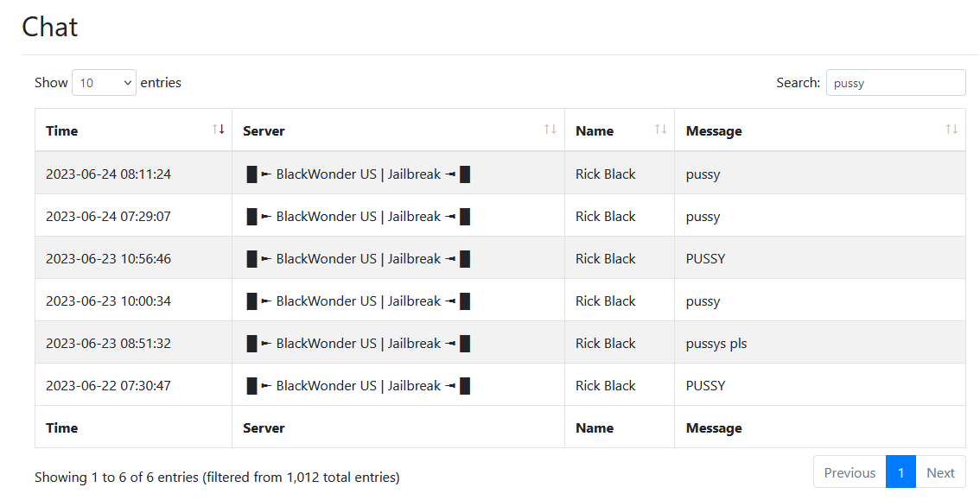Click the Name column header label
Image resolution: width=980 pixels, height=500 pixels.
click(595, 131)
